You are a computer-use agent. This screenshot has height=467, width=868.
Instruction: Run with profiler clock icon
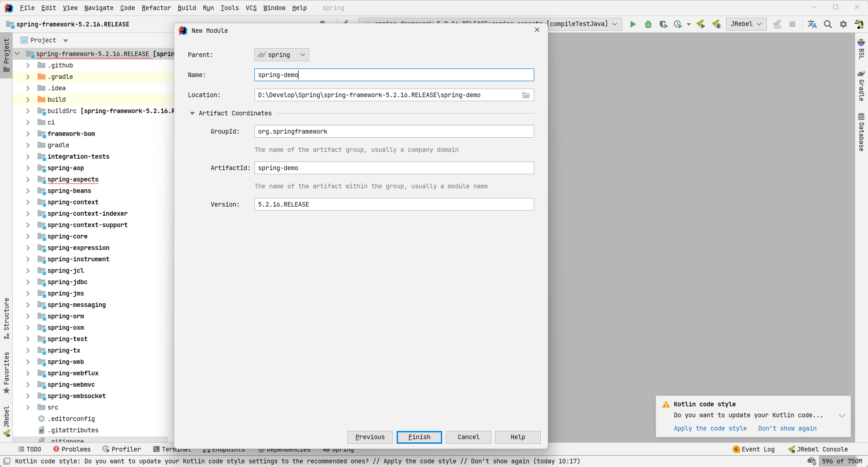(x=678, y=24)
